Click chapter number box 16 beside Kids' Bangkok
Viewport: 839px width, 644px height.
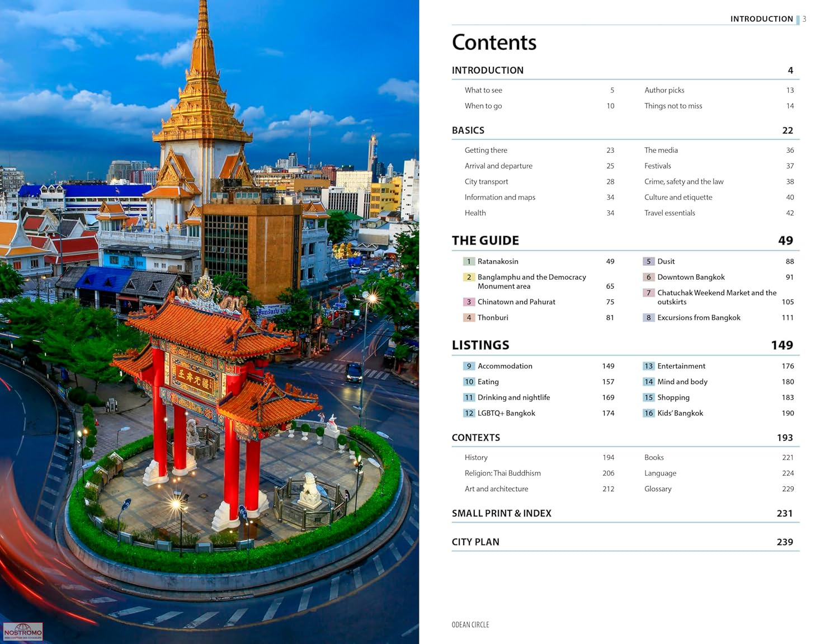(648, 413)
